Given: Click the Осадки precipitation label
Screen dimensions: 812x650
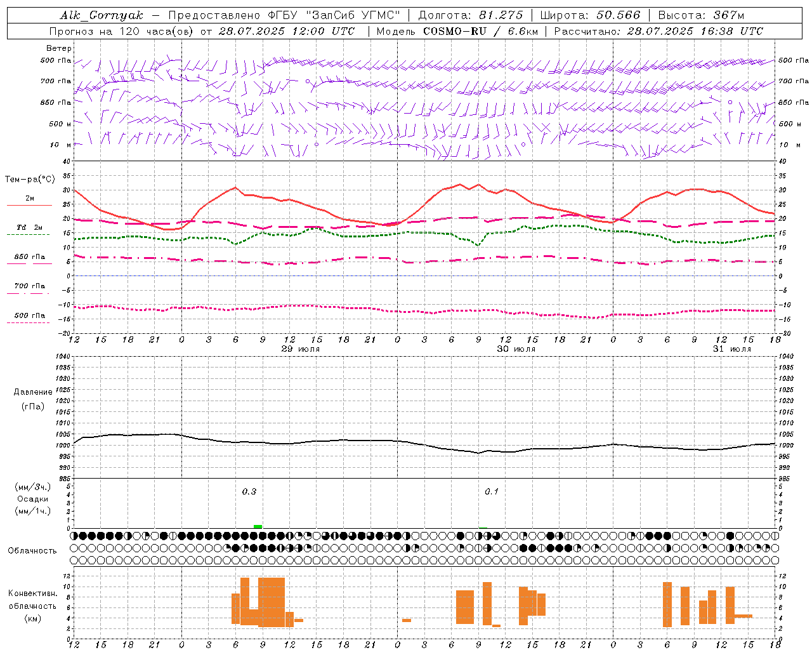Looking at the screenshot, I should (x=32, y=499).
